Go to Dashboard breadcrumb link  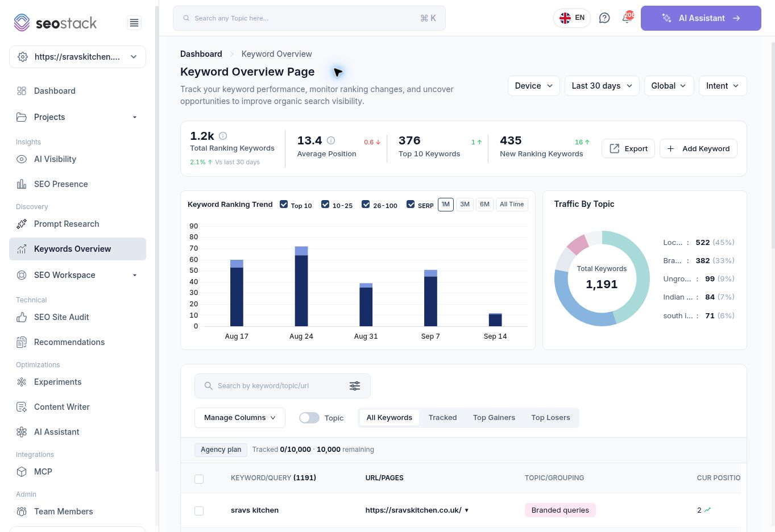(x=201, y=54)
